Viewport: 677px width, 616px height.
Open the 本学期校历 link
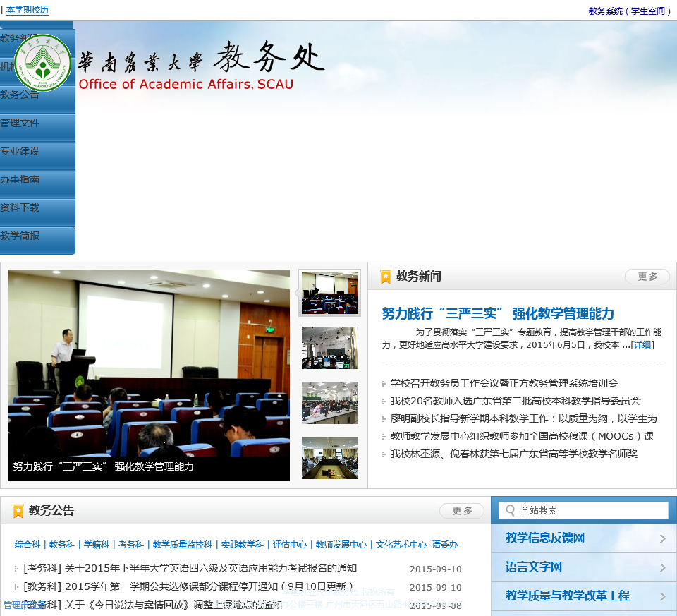28,10
